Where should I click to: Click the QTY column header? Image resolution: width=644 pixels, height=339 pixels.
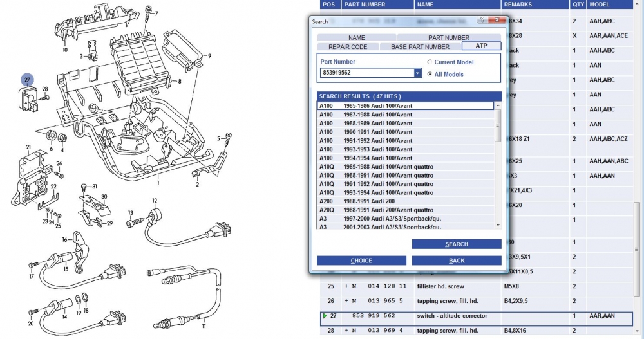point(578,5)
